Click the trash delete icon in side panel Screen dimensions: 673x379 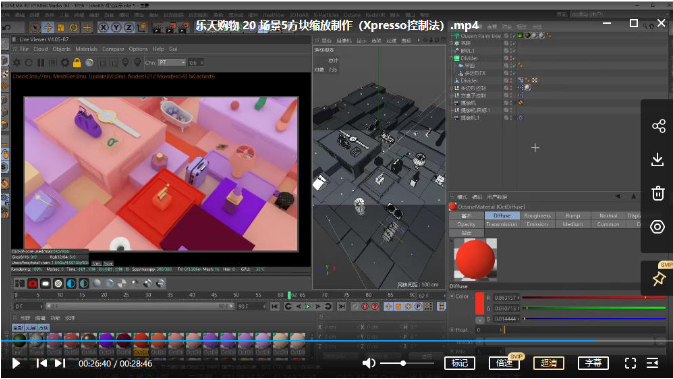658,193
